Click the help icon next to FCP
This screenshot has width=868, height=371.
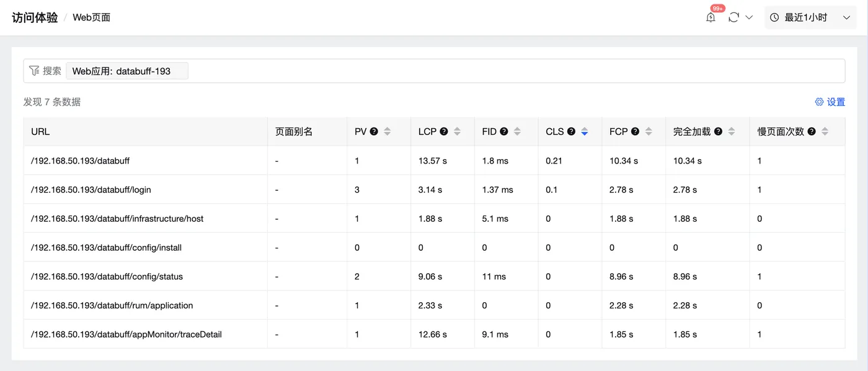635,131
